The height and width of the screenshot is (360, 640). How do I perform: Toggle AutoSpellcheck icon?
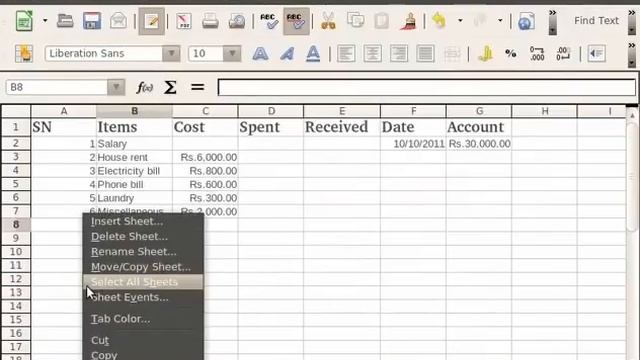[296, 21]
